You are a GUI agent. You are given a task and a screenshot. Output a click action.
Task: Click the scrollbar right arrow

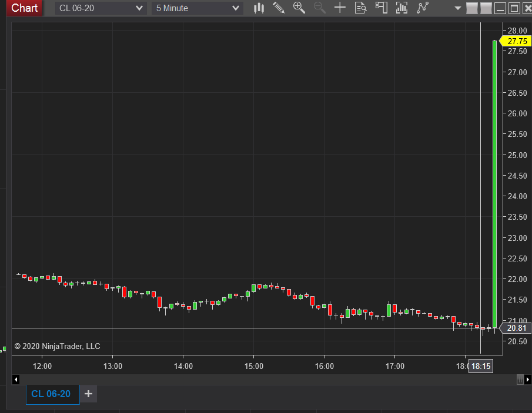click(x=527, y=380)
